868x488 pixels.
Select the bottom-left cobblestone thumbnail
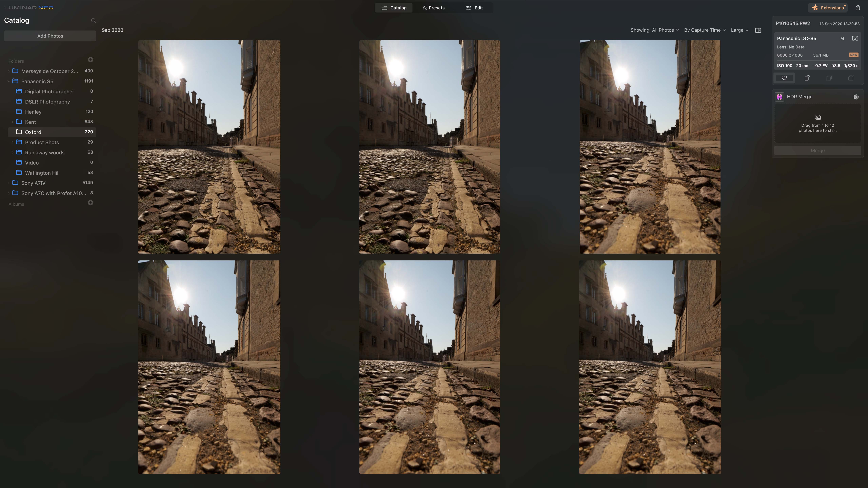coord(209,367)
